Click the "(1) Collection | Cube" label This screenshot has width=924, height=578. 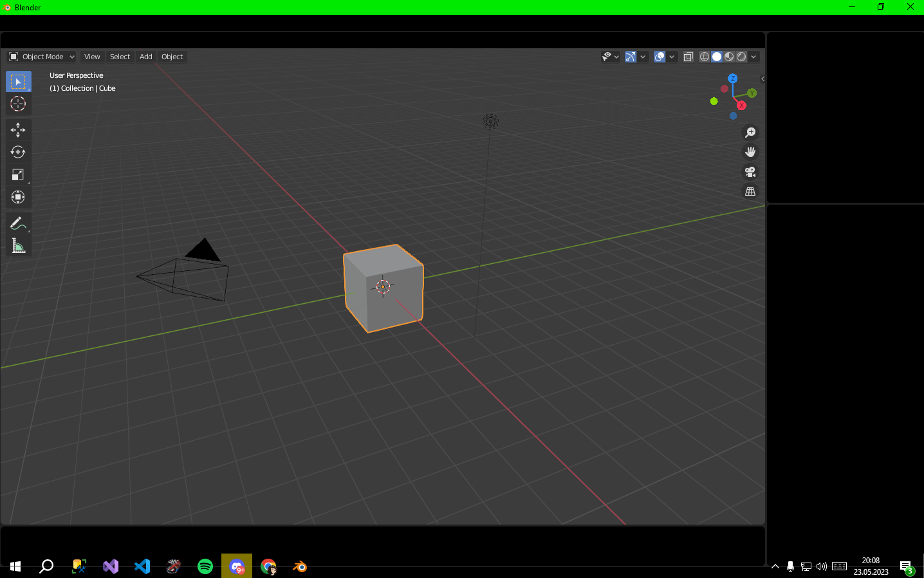82,88
